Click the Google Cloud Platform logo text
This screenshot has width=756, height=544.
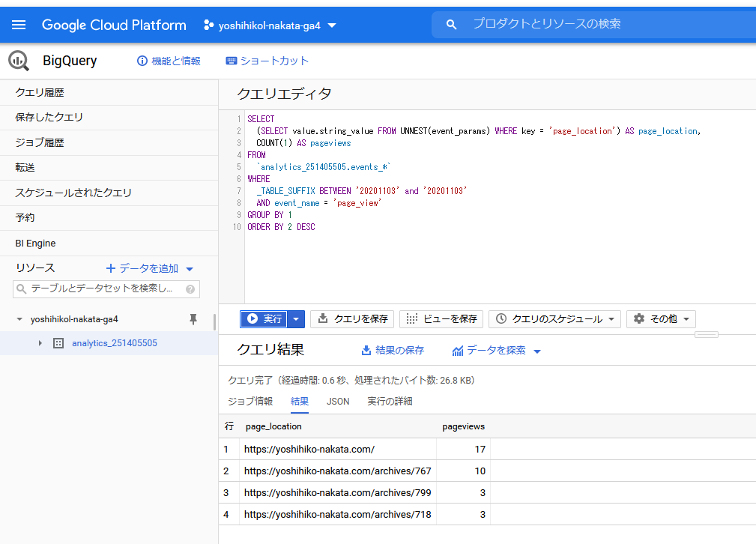(x=114, y=25)
